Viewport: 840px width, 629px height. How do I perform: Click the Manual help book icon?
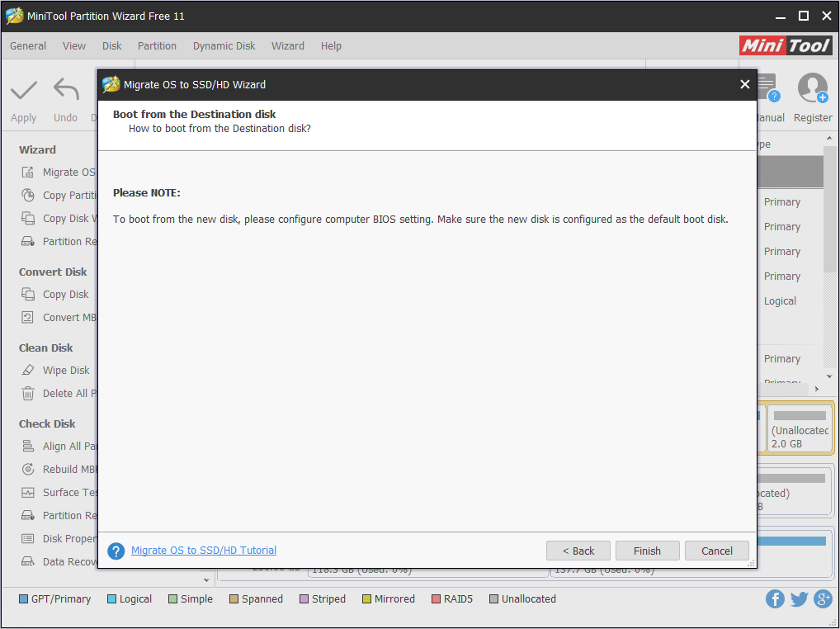click(x=767, y=87)
